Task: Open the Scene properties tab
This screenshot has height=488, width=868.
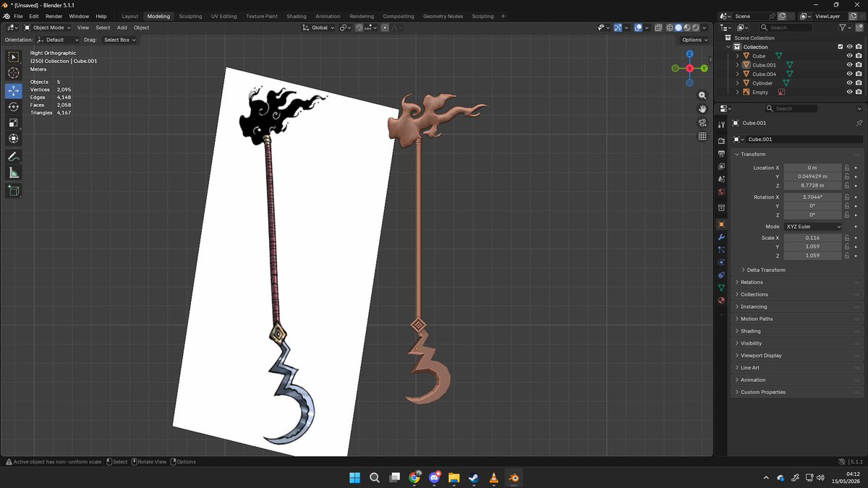Action: click(x=721, y=179)
